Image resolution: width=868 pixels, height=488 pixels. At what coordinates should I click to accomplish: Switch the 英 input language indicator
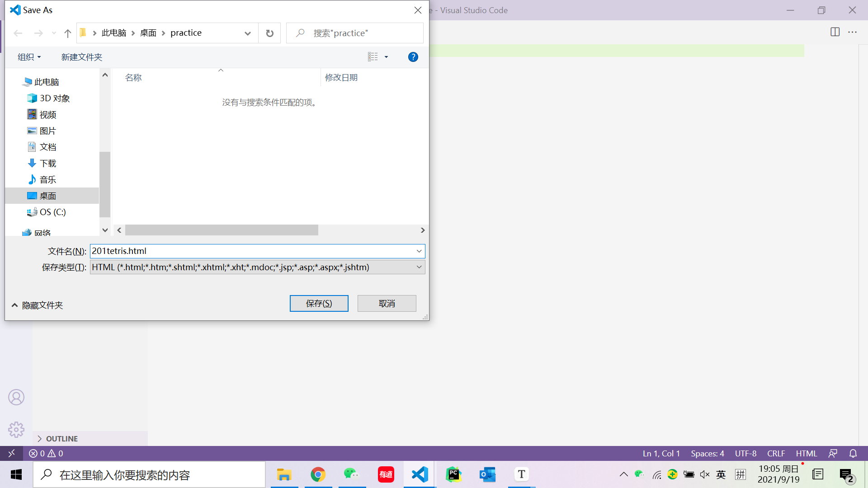pos(721,474)
